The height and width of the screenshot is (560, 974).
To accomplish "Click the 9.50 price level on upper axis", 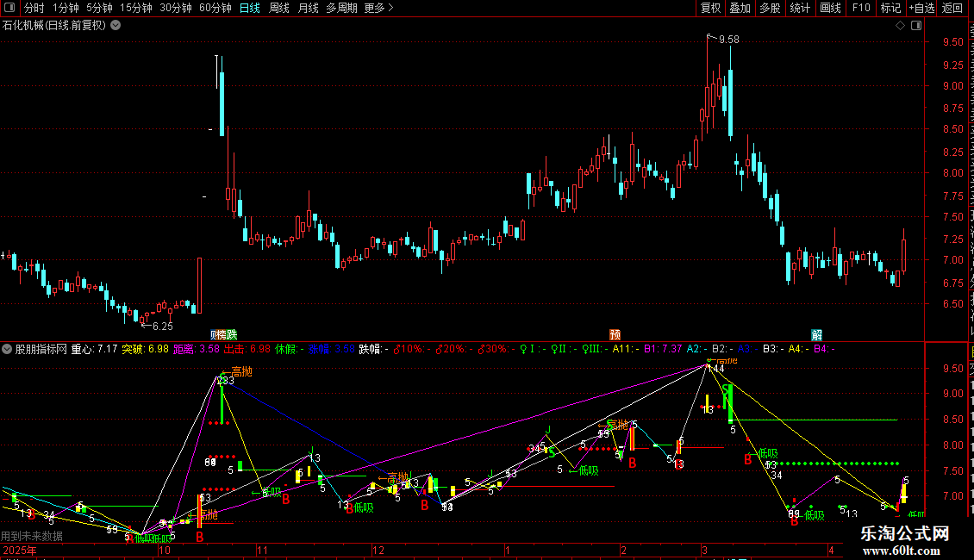I will (x=952, y=42).
